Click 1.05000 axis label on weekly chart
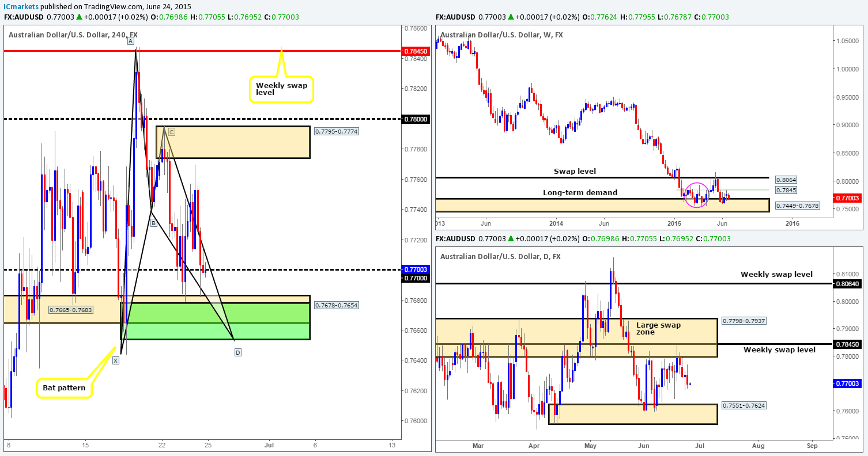Image resolution: width=868 pixels, height=456 pixels. tap(847, 41)
